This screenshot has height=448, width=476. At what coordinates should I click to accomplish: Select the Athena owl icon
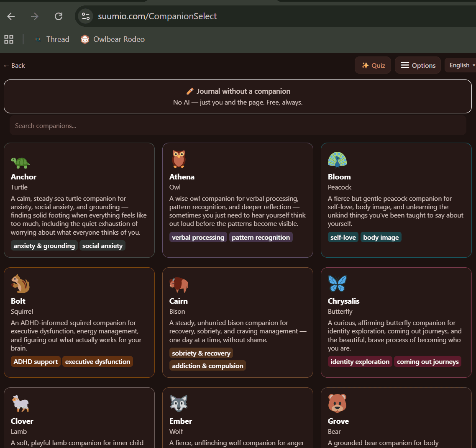point(179,159)
